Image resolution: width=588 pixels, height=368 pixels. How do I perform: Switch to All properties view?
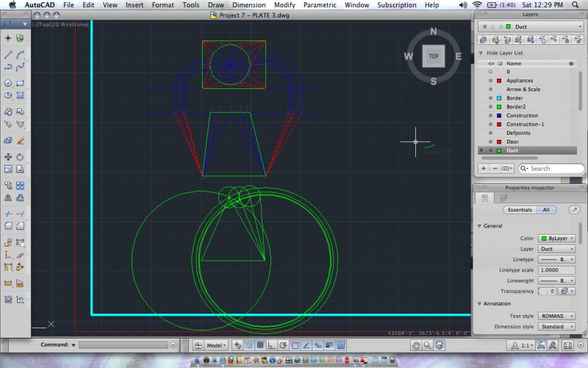coord(546,210)
